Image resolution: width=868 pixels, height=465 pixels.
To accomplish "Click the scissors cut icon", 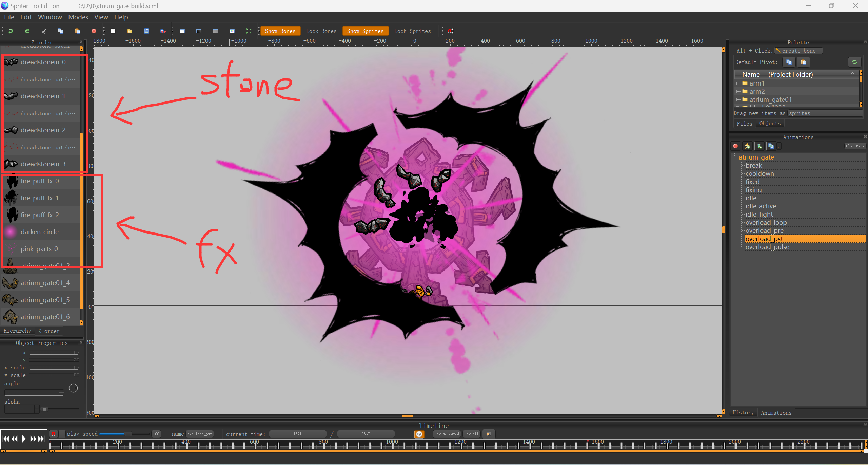I will point(44,31).
